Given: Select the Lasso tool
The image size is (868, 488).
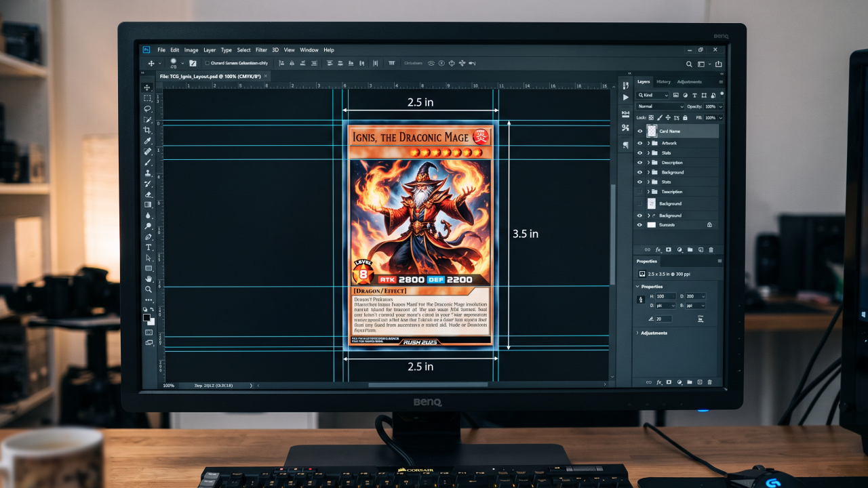Looking at the screenshot, I should tap(147, 109).
